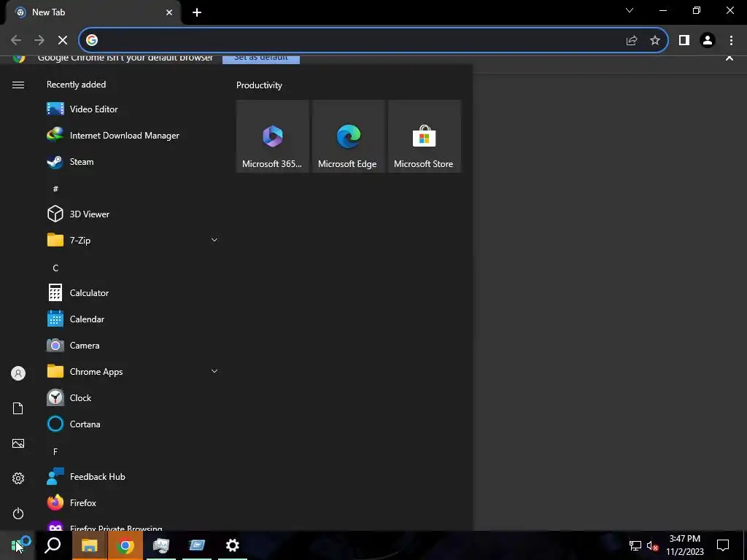This screenshot has height=560, width=747.
Task: Open user account options in Start
Action: point(18,373)
